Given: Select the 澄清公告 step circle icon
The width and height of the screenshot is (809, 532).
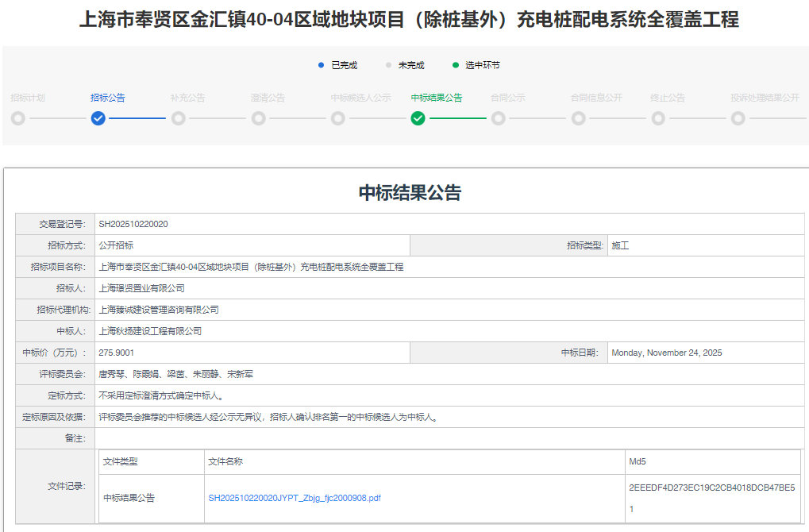Looking at the screenshot, I should tap(258, 118).
